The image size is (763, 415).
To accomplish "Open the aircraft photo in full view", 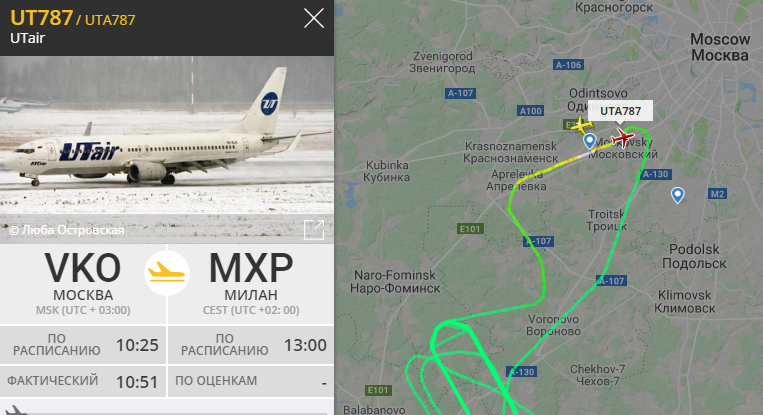I will click(314, 230).
